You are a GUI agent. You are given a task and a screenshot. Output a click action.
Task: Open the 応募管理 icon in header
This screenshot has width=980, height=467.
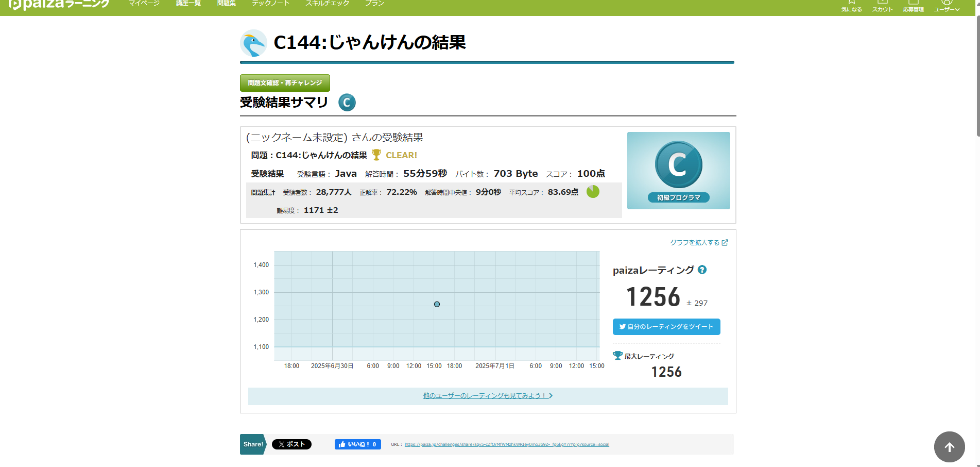pyautogui.click(x=913, y=5)
